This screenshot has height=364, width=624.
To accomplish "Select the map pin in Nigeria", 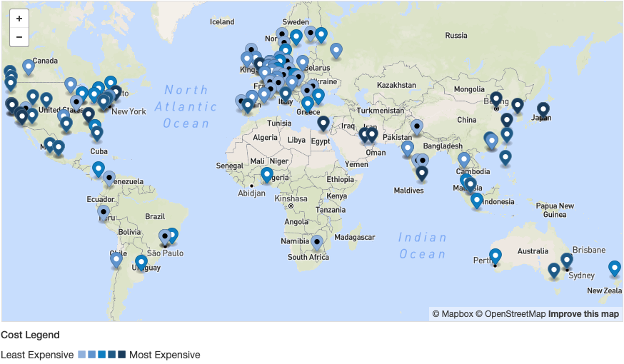I will click(267, 174).
